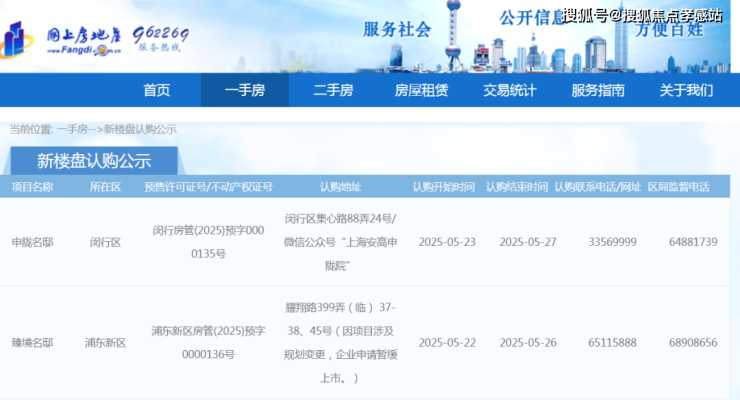Image resolution: width=740 pixels, height=400 pixels.
Task: Click the 项目名称 column header
Action: [x=32, y=187]
